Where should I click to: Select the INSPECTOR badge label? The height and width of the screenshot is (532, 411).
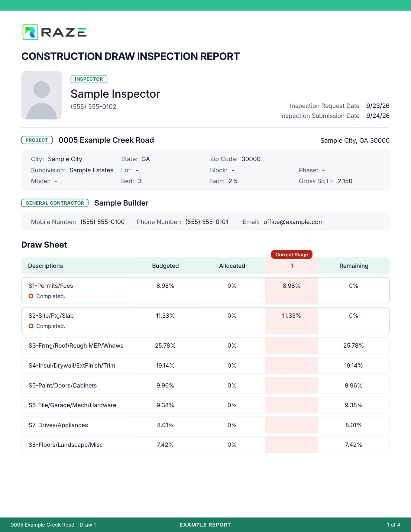89,79
